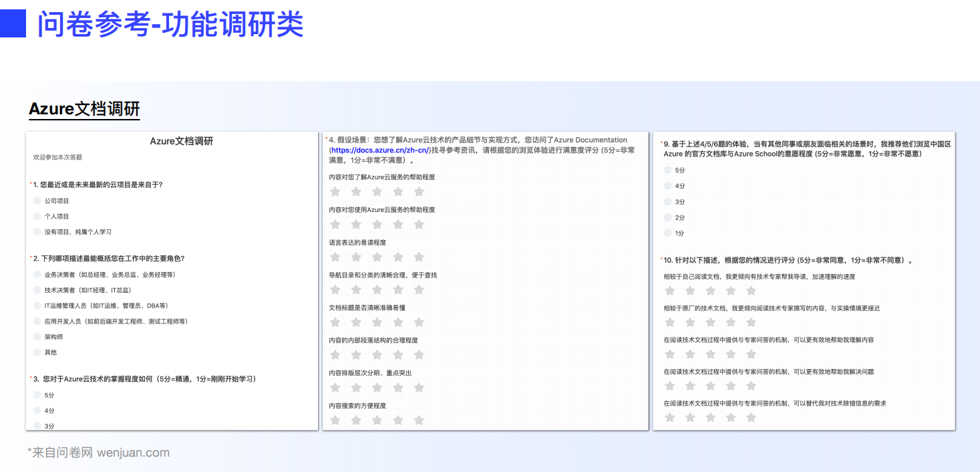This screenshot has height=472, width=980.
Task: Rate the 相较于自己阅读文档 statement 5 stars
Action: [x=752, y=290]
